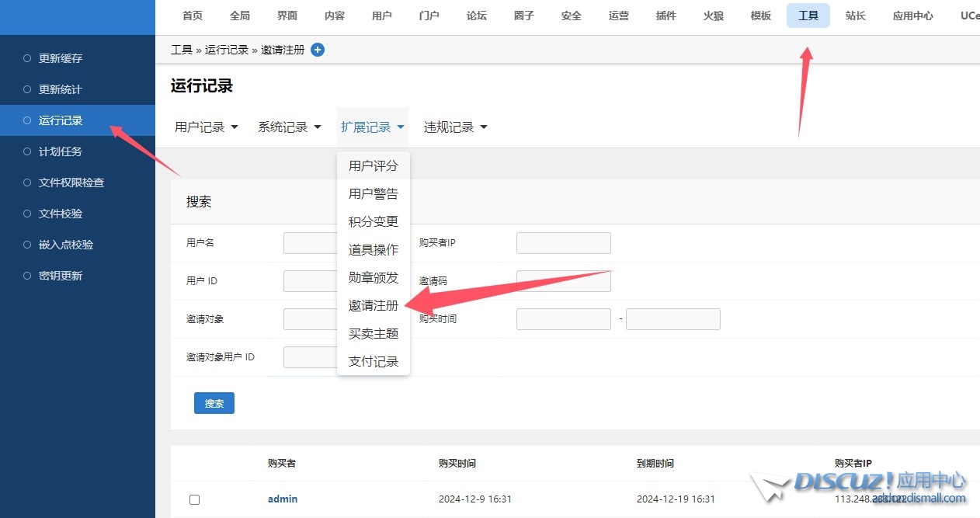Click the 购买者IP input field
Image resolution: width=980 pixels, height=518 pixels.
(563, 243)
